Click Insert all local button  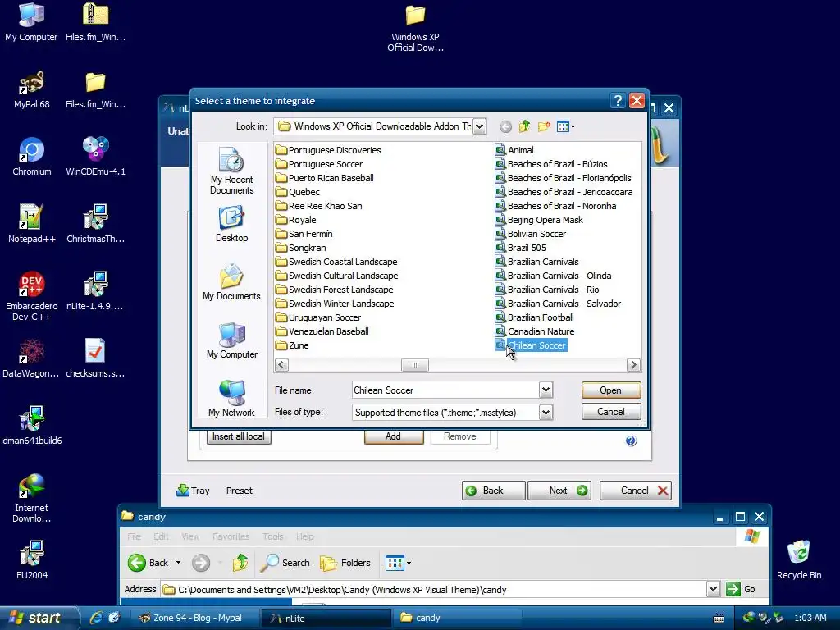point(239,436)
